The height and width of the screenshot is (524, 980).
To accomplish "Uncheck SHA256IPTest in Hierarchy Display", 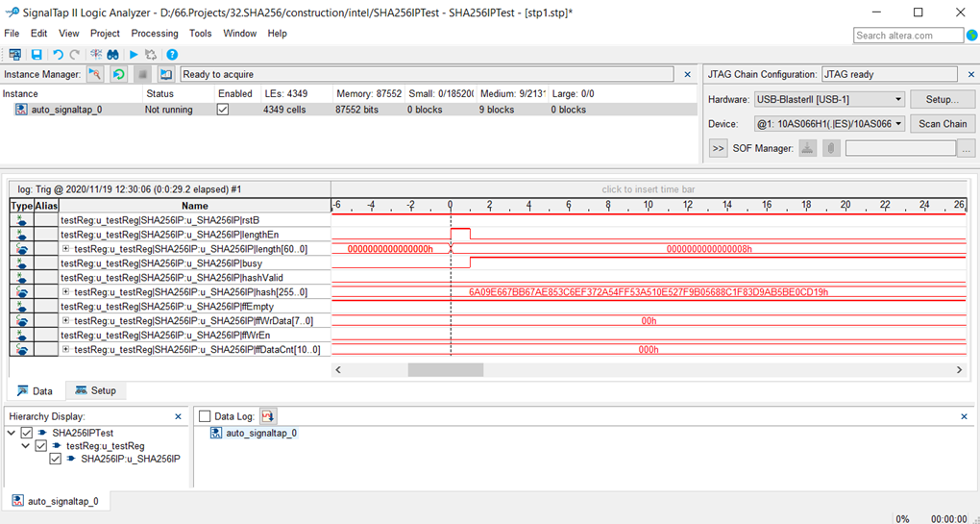I will pos(27,433).
